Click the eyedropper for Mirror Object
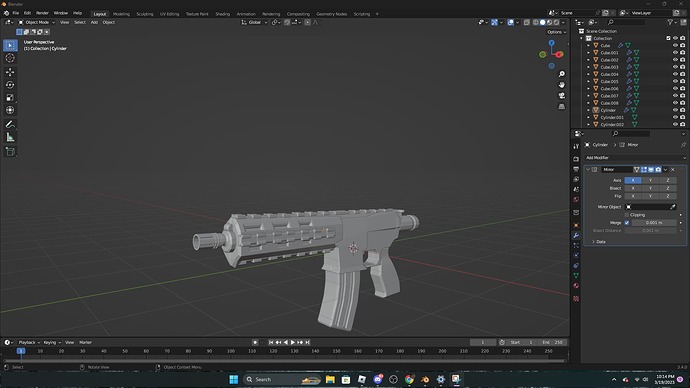The width and height of the screenshot is (690, 388). (x=672, y=207)
